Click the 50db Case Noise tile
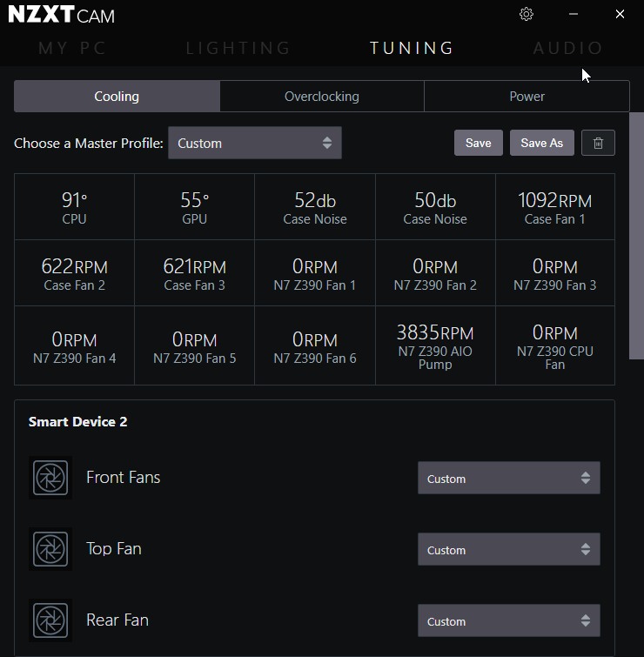 [x=435, y=207]
